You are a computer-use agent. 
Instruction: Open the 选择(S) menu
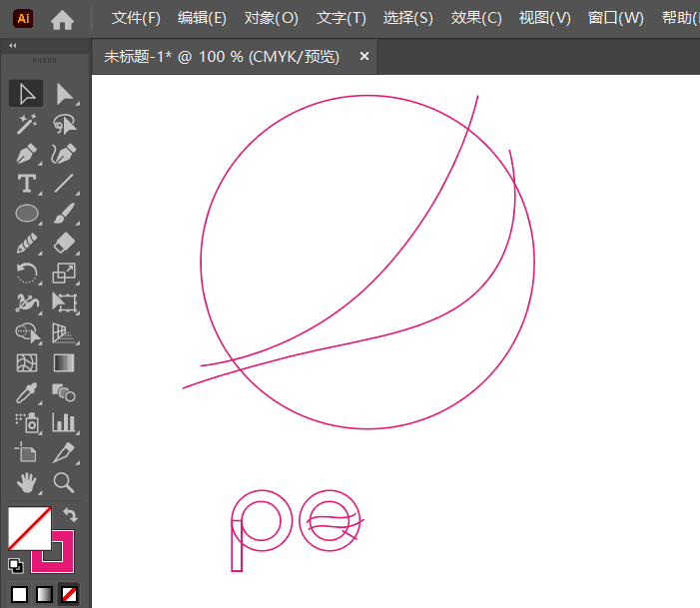point(408,18)
